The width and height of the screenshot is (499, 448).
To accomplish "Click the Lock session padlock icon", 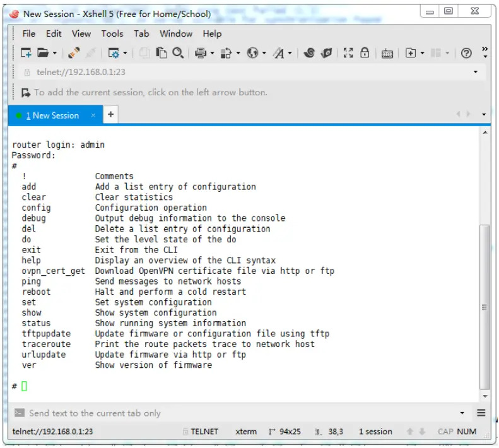I will point(365,54).
